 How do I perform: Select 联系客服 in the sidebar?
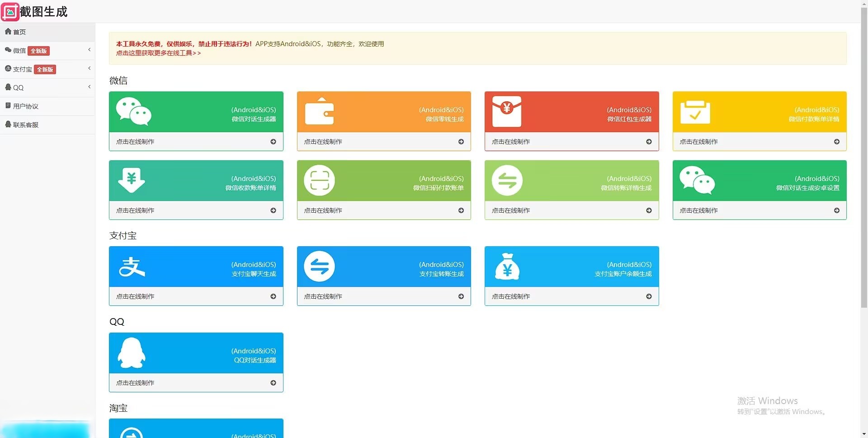pos(25,124)
